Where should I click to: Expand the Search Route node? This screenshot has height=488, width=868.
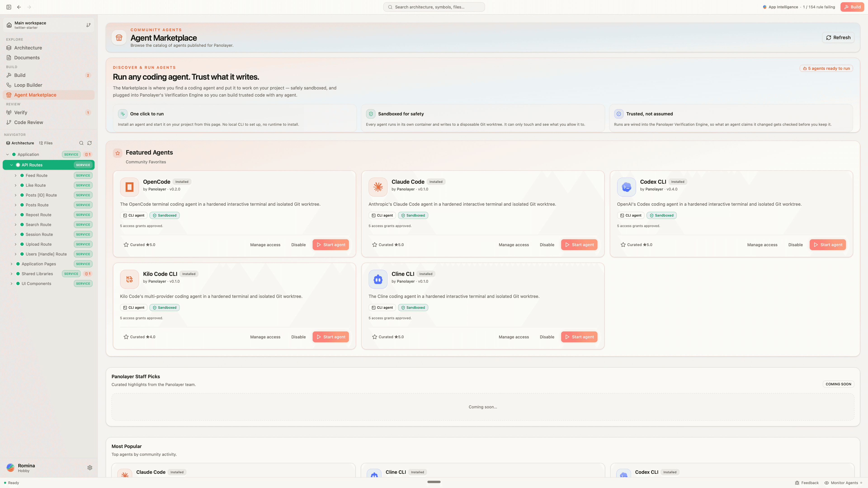[x=16, y=225]
